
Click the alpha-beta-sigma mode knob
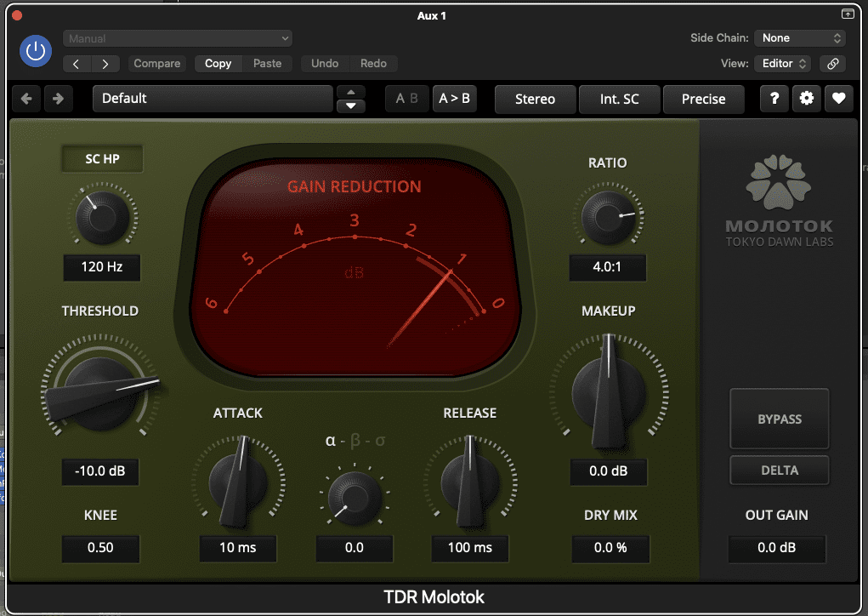tap(355, 498)
